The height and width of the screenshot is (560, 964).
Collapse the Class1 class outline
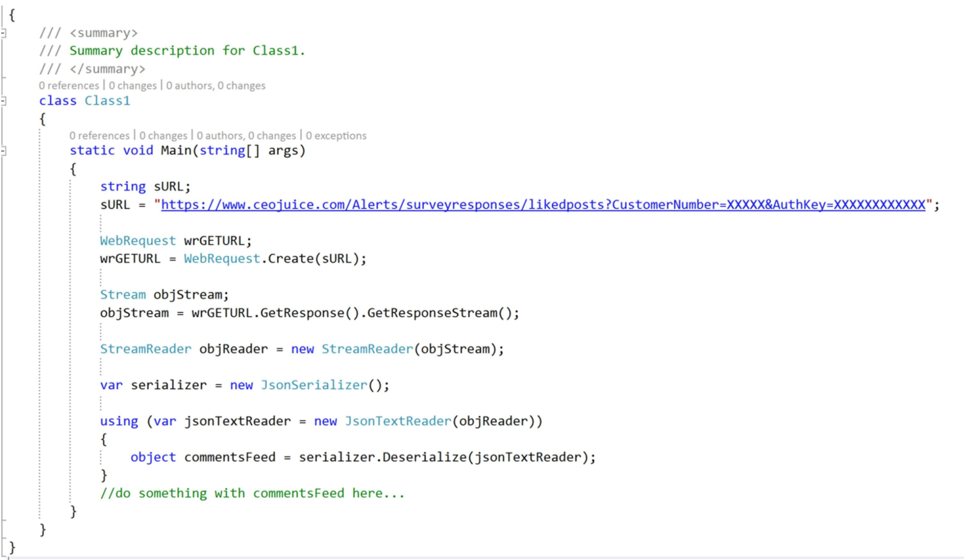click(x=3, y=100)
